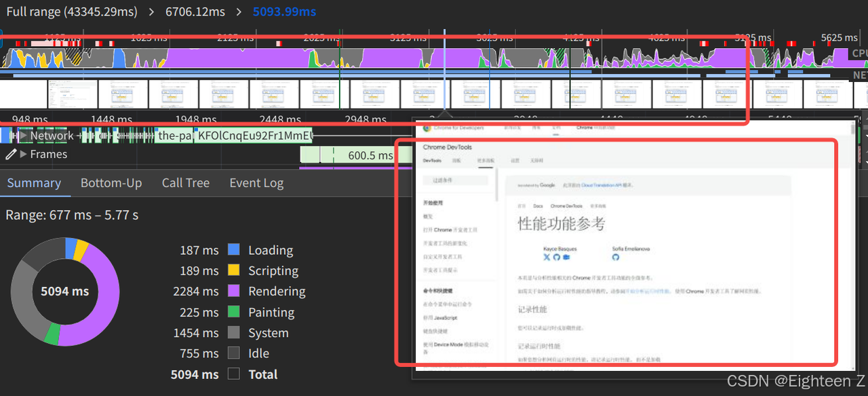
Task: Click the 1948 ms ruler mark
Action: point(197,120)
